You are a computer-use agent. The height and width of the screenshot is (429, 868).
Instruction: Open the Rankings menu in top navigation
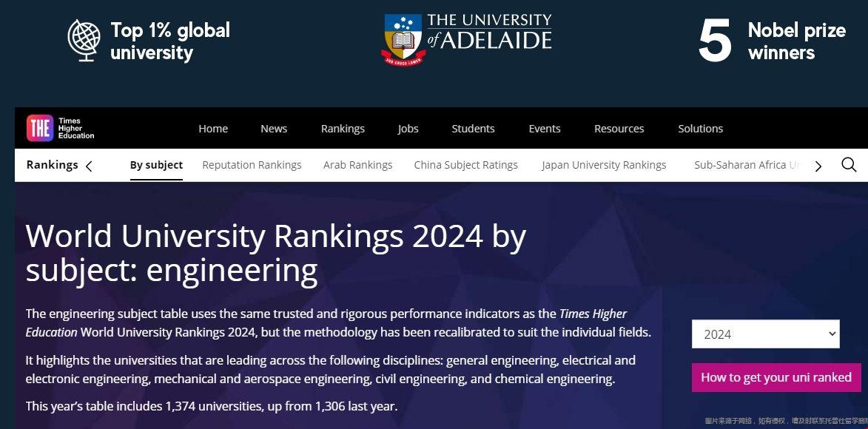(x=343, y=129)
